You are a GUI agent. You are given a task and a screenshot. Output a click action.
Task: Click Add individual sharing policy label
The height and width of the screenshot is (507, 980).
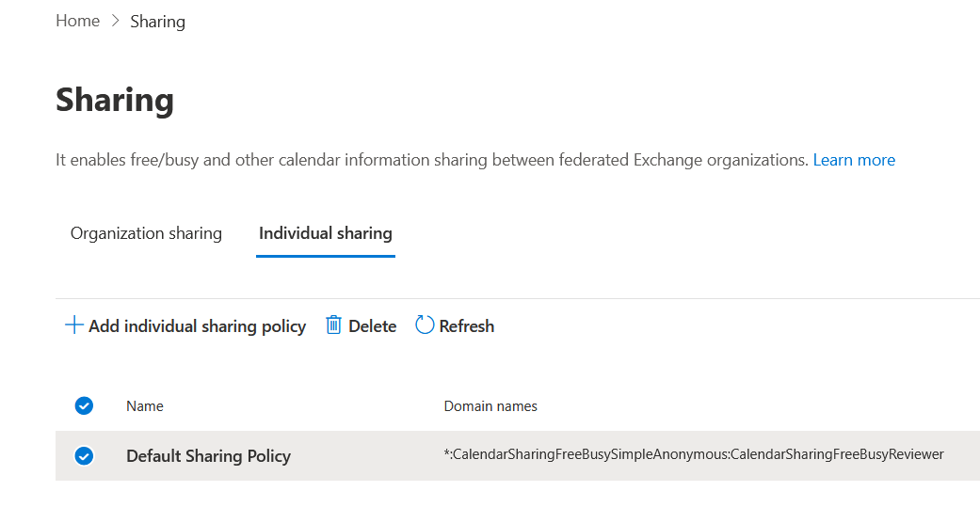[x=197, y=325]
